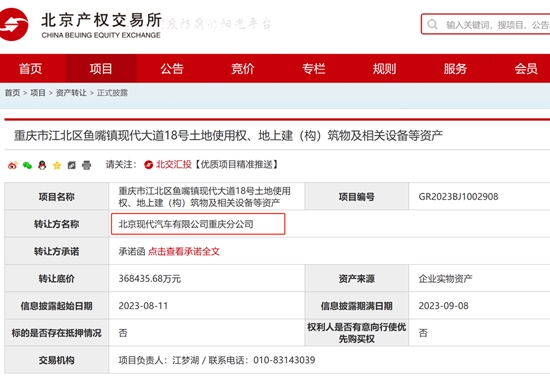Click the start date 2023-08-11
Viewport: 550px width, 378px height.
[143, 306]
